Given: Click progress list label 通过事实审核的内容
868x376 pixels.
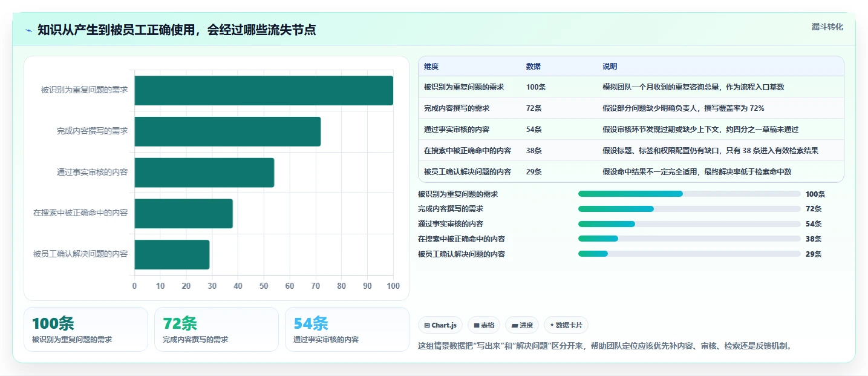Looking at the screenshot, I should pyautogui.click(x=451, y=224).
